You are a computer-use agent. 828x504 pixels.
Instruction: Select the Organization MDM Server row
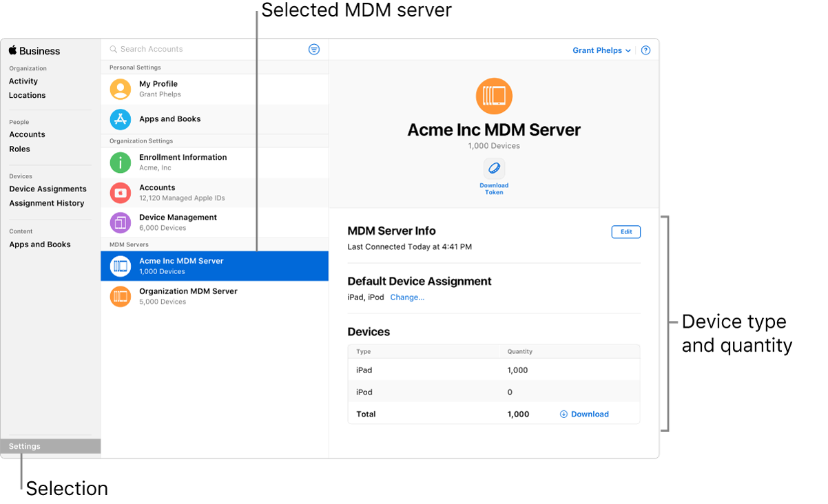click(215, 296)
